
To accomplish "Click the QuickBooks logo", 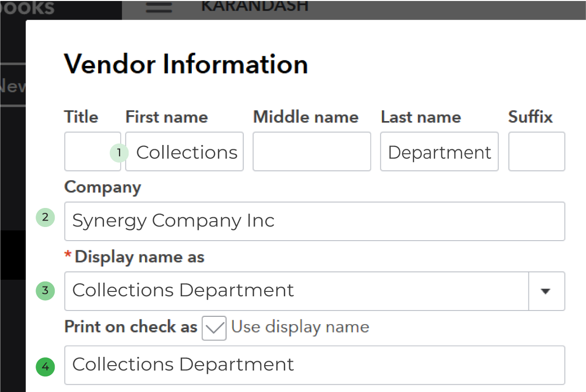I will [x=27, y=7].
